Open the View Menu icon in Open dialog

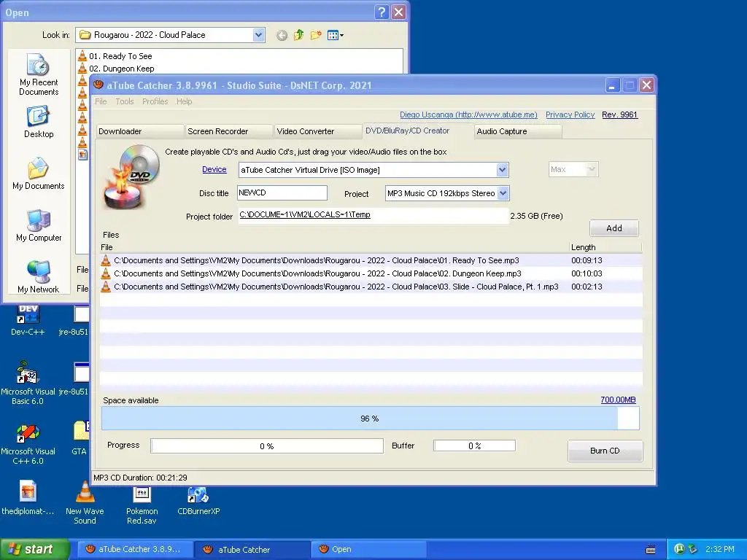click(336, 35)
